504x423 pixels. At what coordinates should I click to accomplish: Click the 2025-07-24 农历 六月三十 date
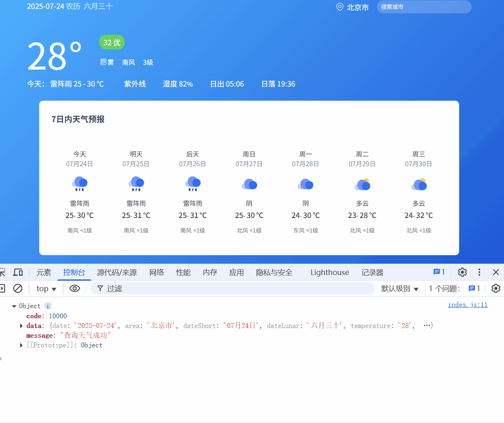[70, 6]
